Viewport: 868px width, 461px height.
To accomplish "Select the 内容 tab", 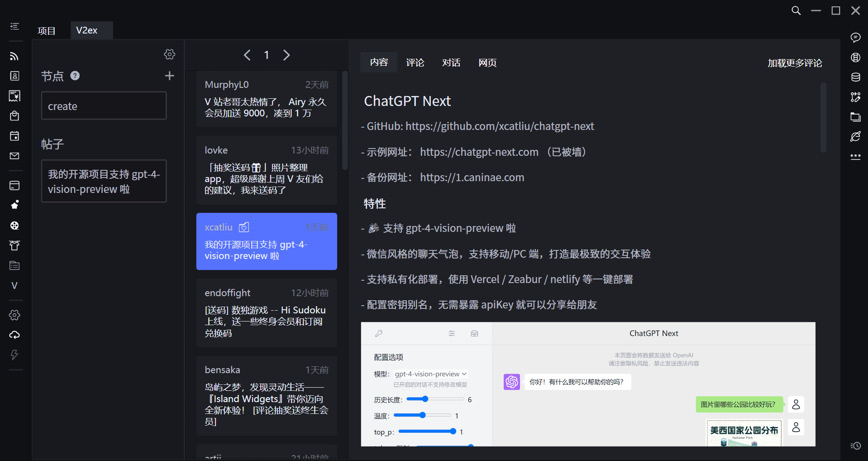I will point(379,62).
